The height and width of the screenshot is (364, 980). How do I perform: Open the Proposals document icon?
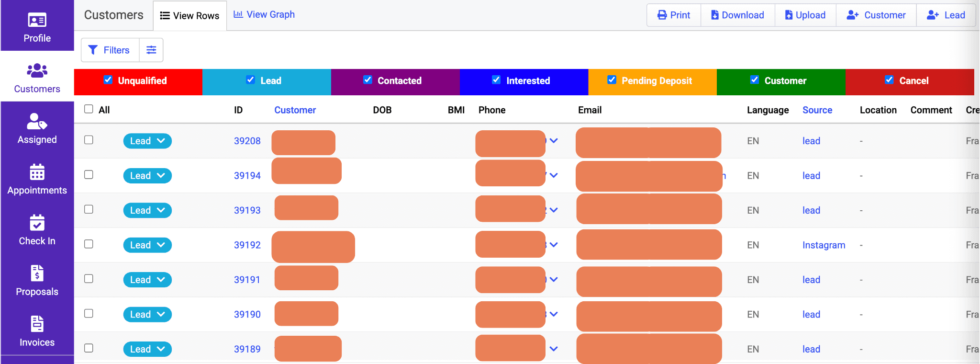point(37,273)
